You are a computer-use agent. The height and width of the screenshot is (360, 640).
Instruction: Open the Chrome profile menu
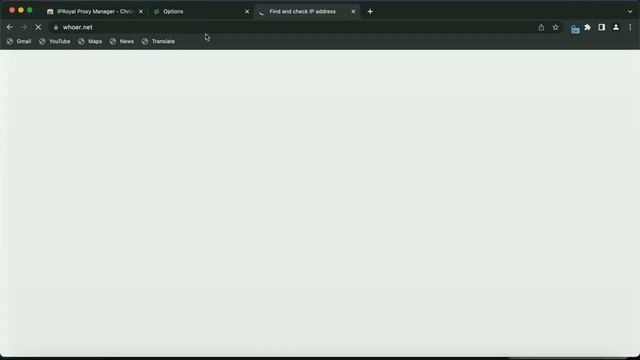[616, 27]
